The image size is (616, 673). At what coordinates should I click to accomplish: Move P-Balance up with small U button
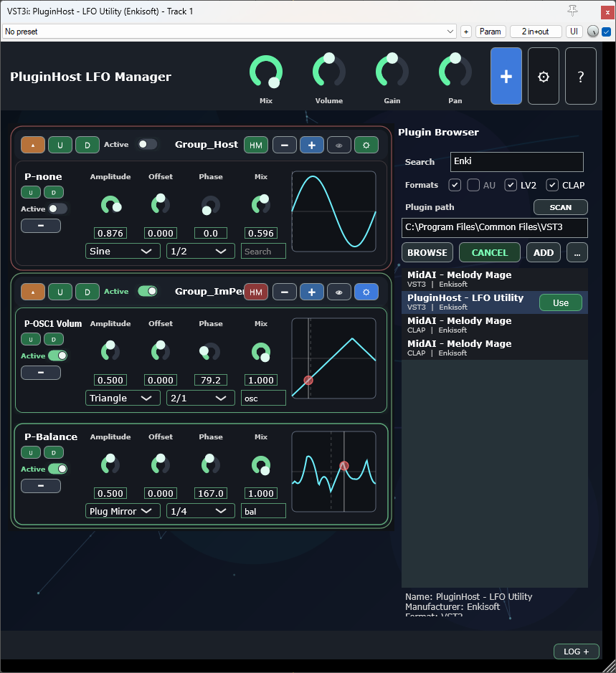31,452
